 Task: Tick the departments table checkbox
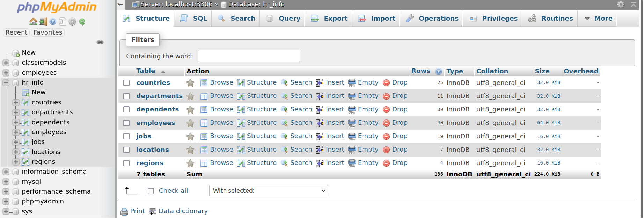point(126,96)
